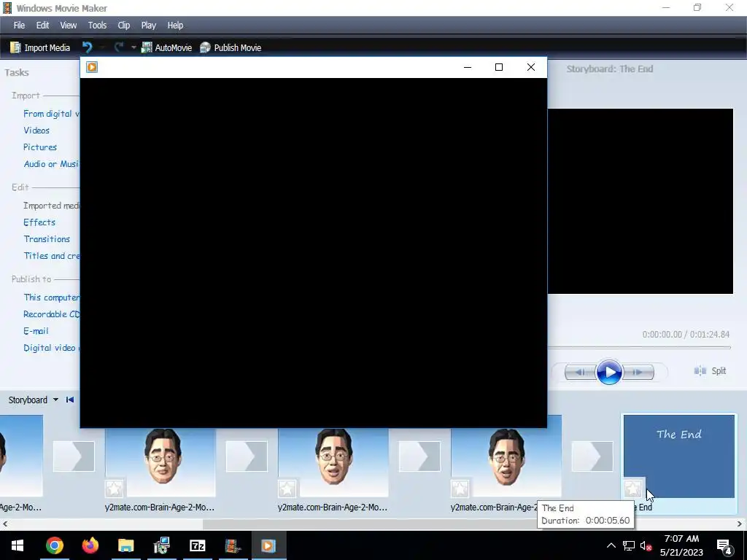Screen dimensions: 747x560
Task: Undo the last action
Action: (x=88, y=47)
